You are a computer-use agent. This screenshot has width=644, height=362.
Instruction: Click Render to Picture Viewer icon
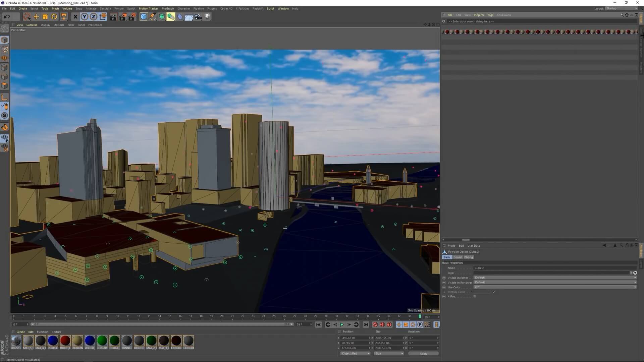pos(123,17)
